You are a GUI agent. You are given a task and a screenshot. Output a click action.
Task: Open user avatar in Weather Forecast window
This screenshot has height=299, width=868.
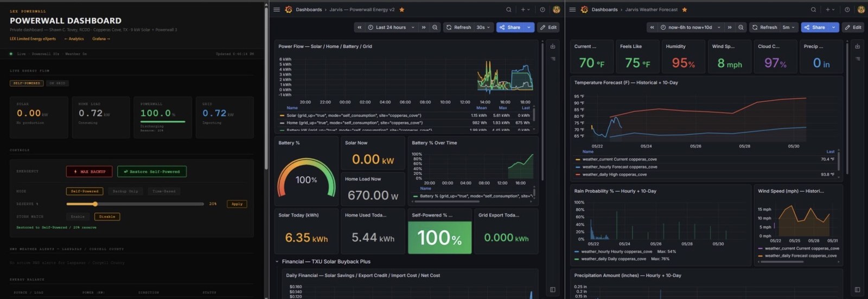tap(861, 9)
